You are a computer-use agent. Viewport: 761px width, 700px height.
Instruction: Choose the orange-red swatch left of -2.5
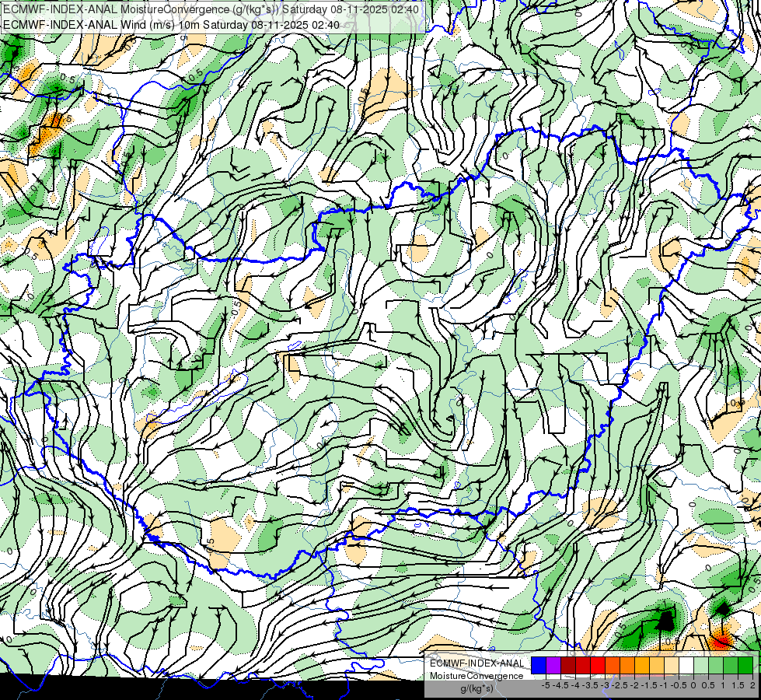coord(613,666)
